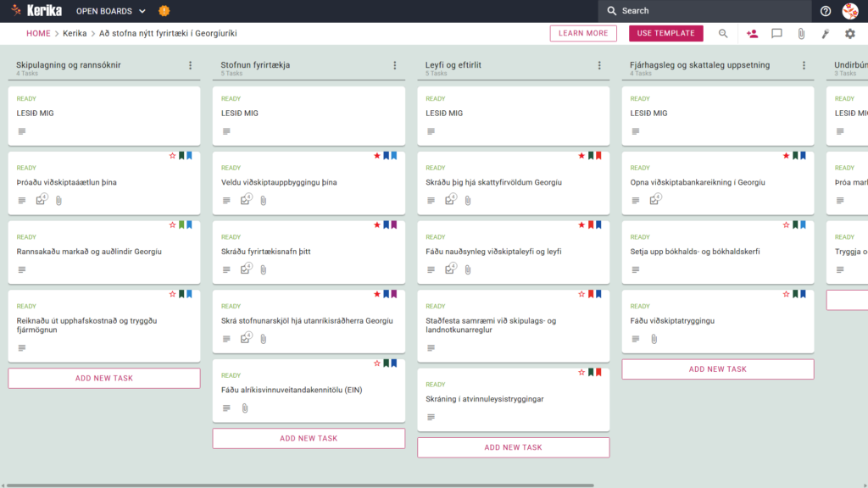Click attachment icon on Fáðu nauðsynleg viðskiptaleyfi card

[x=468, y=269]
